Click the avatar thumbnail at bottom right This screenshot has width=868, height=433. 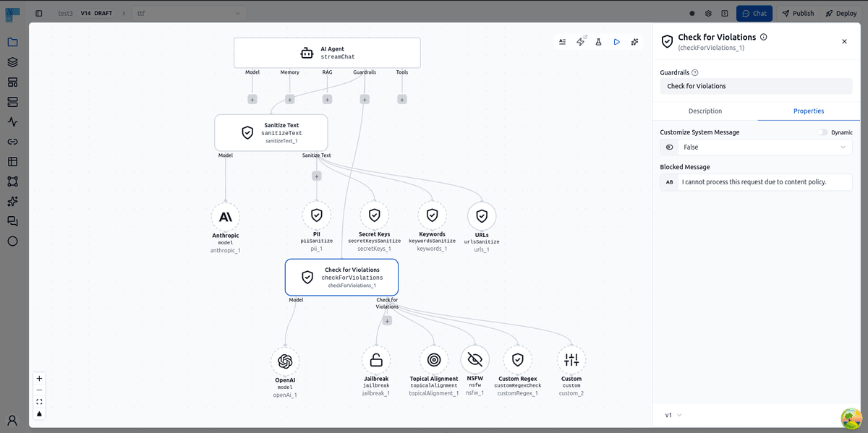851,418
